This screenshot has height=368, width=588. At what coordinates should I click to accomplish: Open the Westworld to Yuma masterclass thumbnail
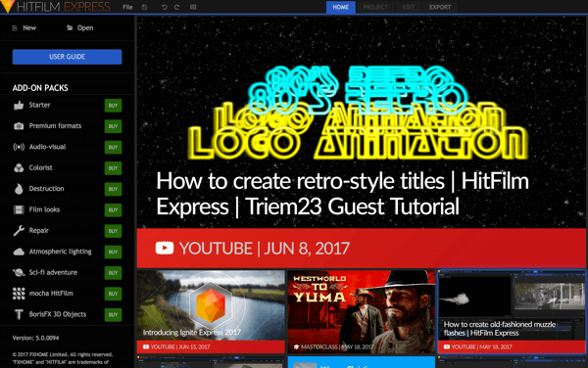pyautogui.click(x=361, y=311)
